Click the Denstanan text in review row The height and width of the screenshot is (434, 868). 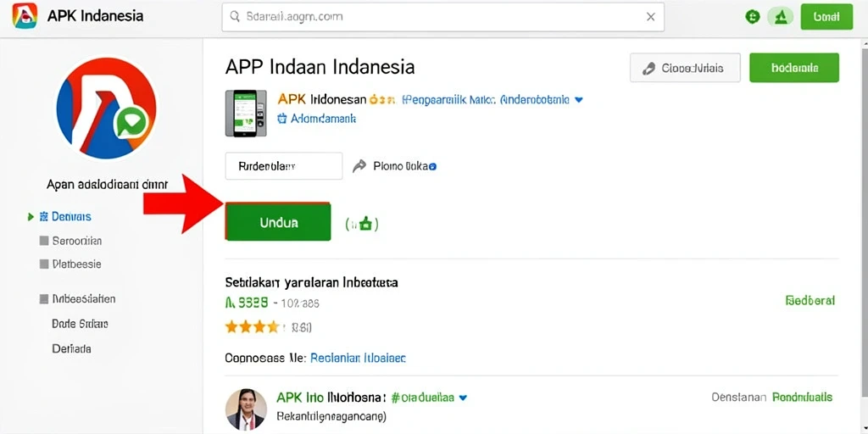pyautogui.click(x=738, y=398)
